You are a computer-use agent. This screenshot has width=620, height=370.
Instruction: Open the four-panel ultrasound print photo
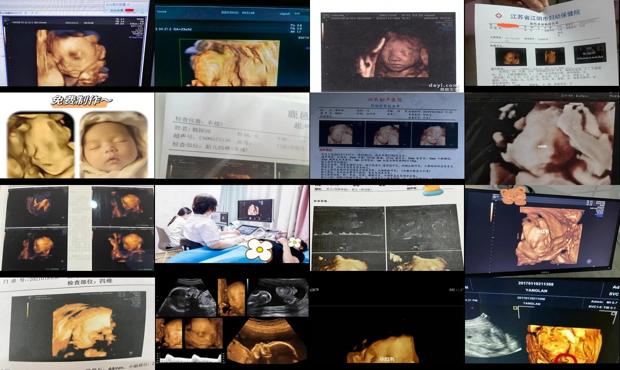77,228
